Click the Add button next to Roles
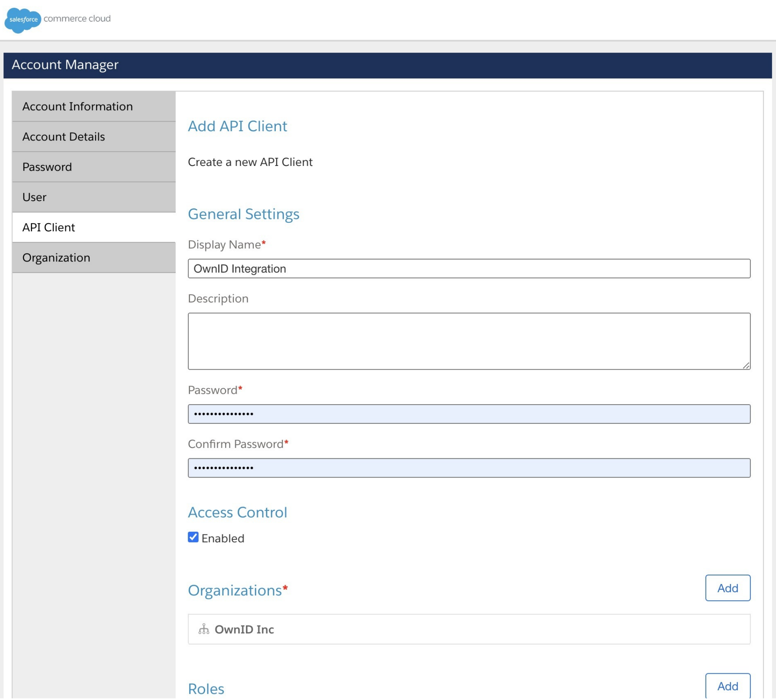This screenshot has width=776, height=700. (728, 686)
